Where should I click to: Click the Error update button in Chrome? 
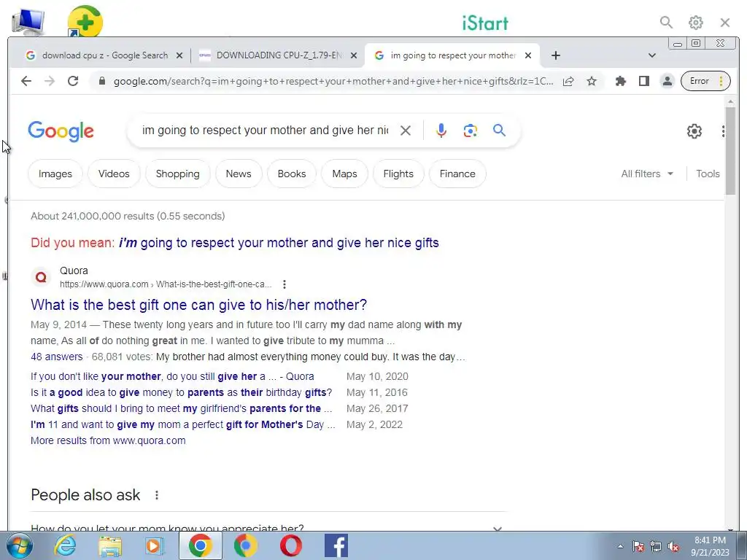tap(700, 81)
